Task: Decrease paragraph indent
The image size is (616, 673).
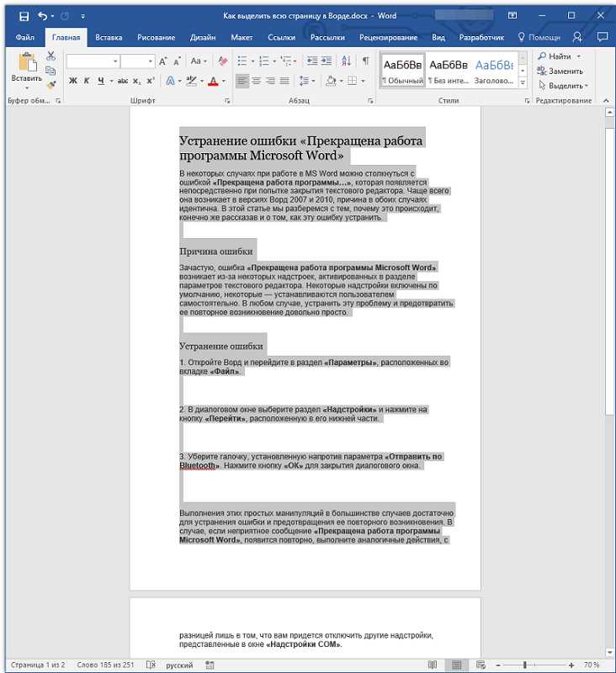Action: (x=312, y=61)
